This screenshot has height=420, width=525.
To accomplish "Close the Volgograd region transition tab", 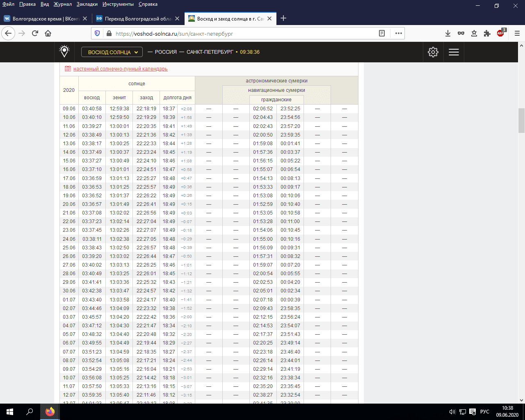I will tap(177, 18).
